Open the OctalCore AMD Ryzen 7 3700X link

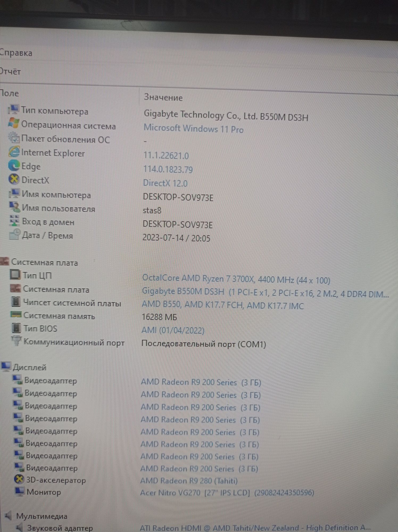[236, 279]
